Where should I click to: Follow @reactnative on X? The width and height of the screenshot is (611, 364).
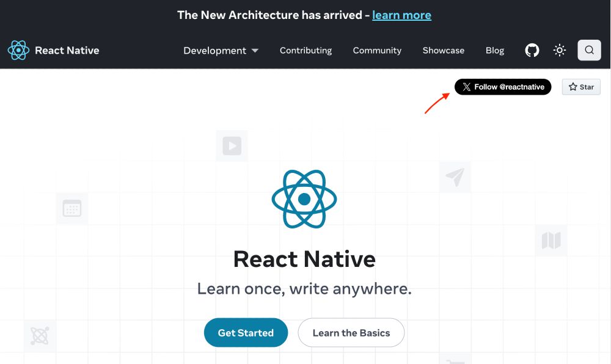coord(503,87)
